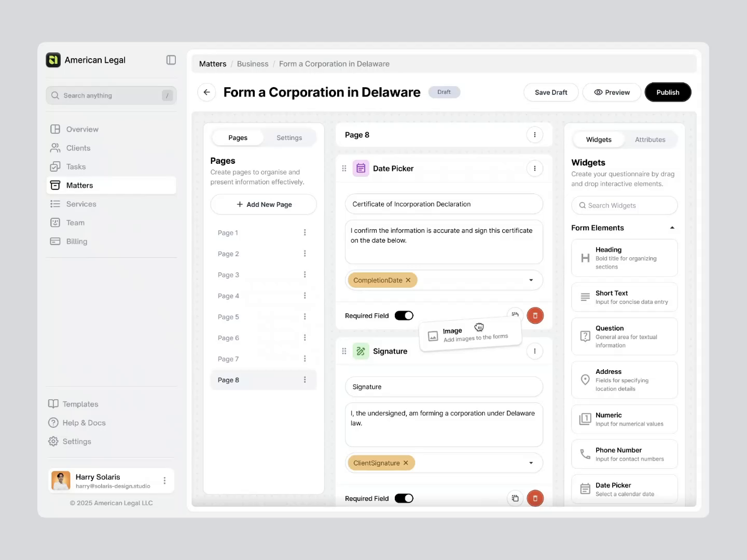
Task: Open Page 4 more options
Action: (x=305, y=296)
